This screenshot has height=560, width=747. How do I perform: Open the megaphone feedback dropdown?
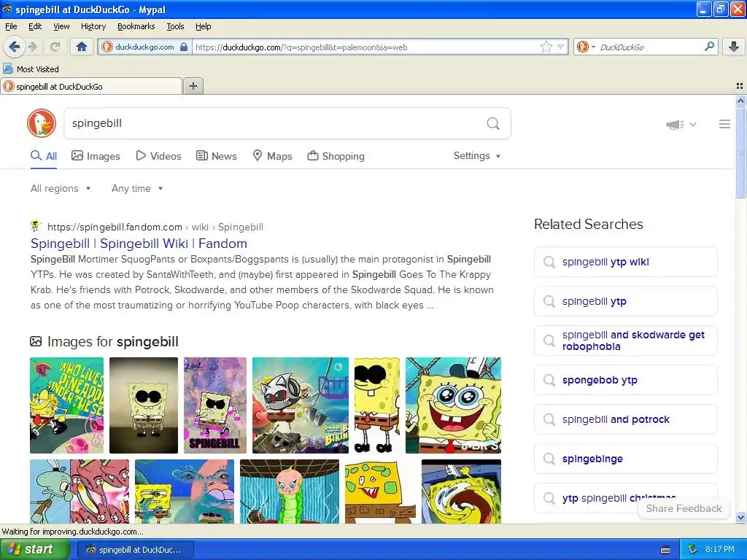tap(681, 124)
